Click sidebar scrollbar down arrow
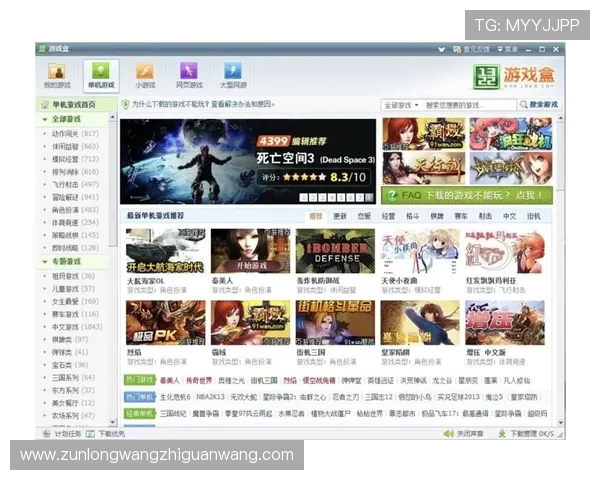This screenshot has height=480, width=600. click(x=112, y=422)
